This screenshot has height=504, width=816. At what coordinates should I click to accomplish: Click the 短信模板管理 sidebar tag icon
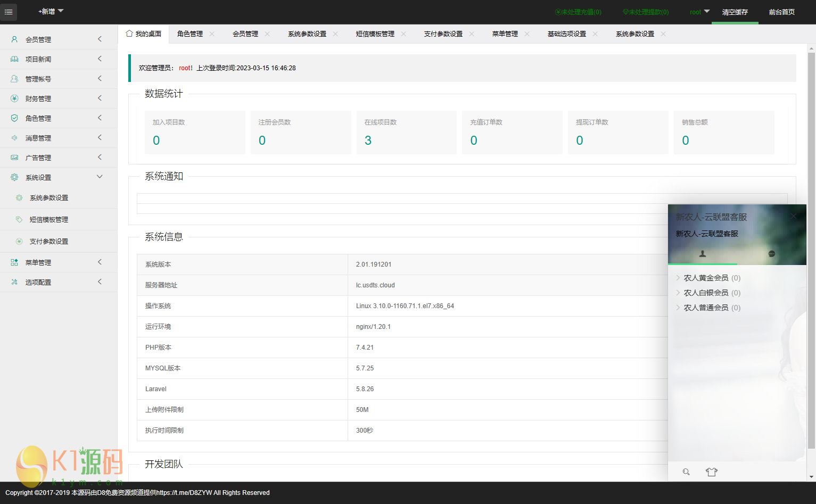(19, 219)
